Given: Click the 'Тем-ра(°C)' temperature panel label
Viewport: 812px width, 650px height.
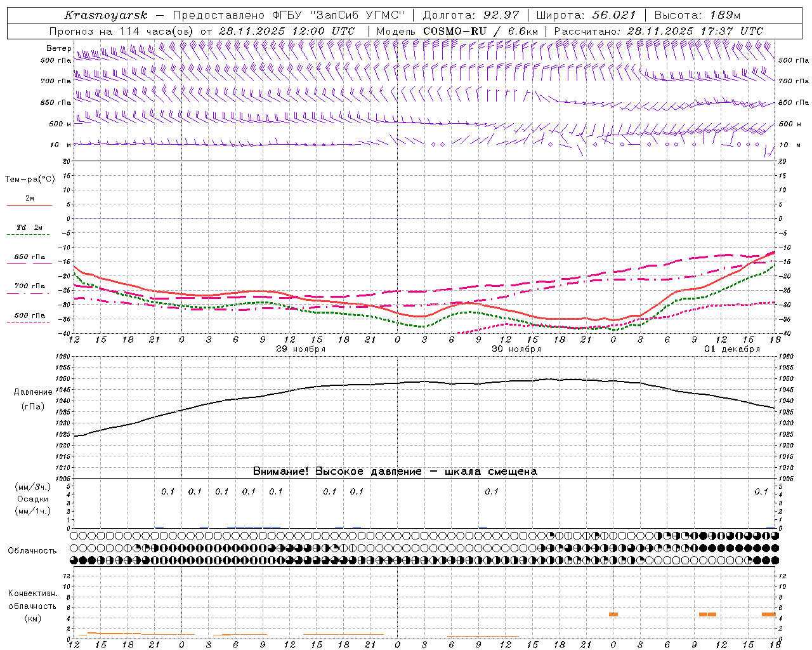Looking at the screenshot, I should [30, 180].
